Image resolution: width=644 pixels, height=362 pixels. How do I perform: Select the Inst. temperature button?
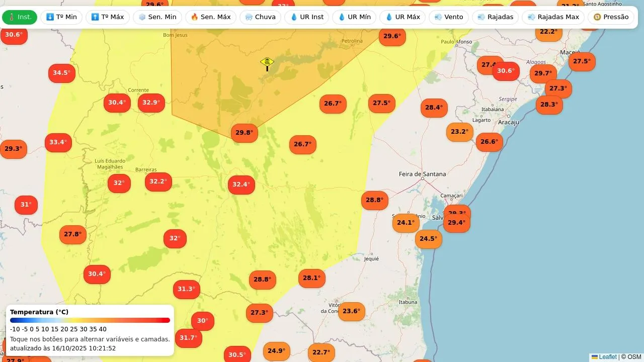[x=20, y=17]
